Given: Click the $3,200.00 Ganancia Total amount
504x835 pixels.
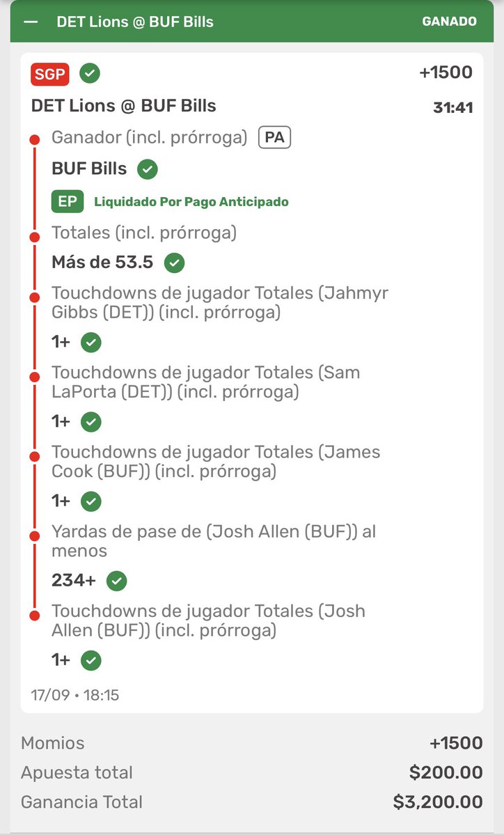Looking at the screenshot, I should point(438,802).
